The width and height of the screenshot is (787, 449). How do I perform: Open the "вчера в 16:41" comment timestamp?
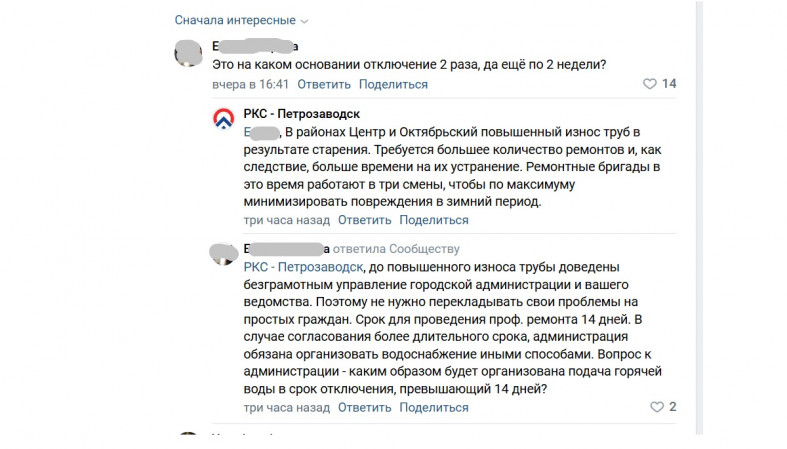(x=250, y=84)
